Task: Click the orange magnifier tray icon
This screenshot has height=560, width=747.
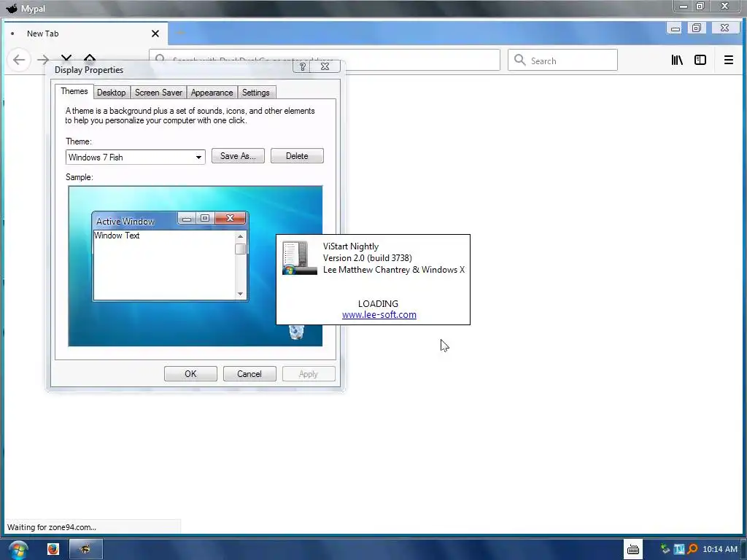Action: 692,549
